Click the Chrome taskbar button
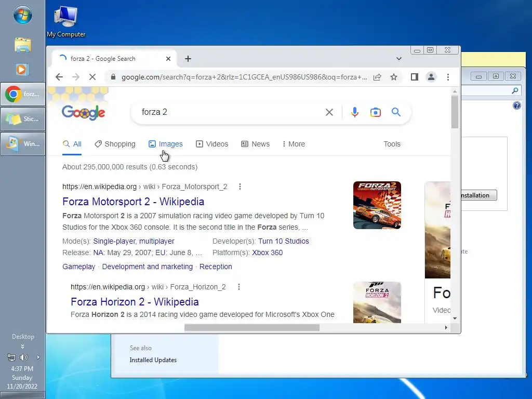This screenshot has width=532, height=399. tap(23, 94)
